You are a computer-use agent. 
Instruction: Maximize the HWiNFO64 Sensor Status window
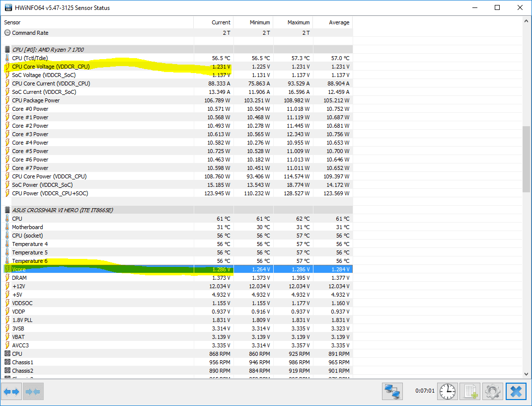point(497,7)
